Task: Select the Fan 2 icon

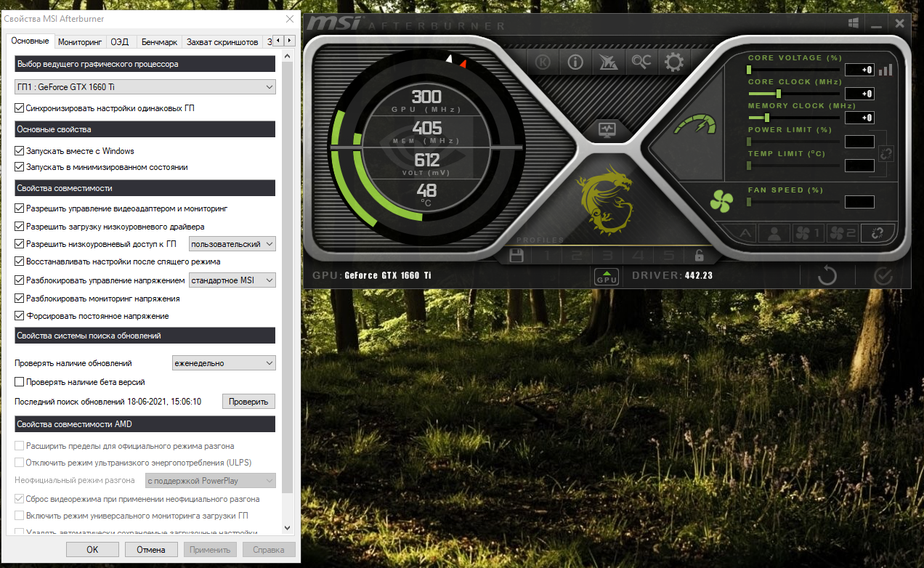Action: [x=843, y=233]
